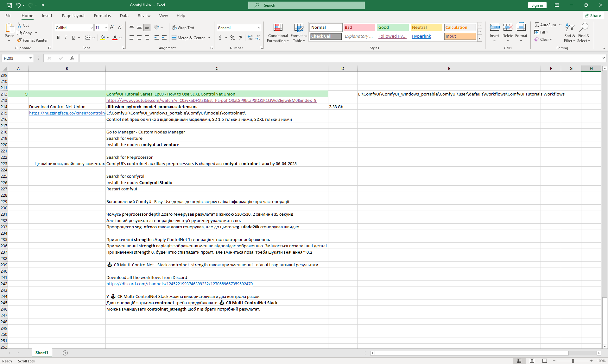Open the Discord channels hyperlink in the sheet
The width and height of the screenshot is (608, 364).
[179, 284]
